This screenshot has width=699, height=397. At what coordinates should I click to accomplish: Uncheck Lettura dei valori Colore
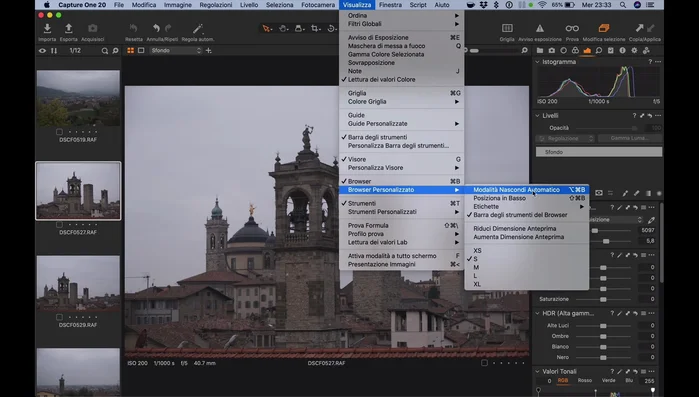382,79
